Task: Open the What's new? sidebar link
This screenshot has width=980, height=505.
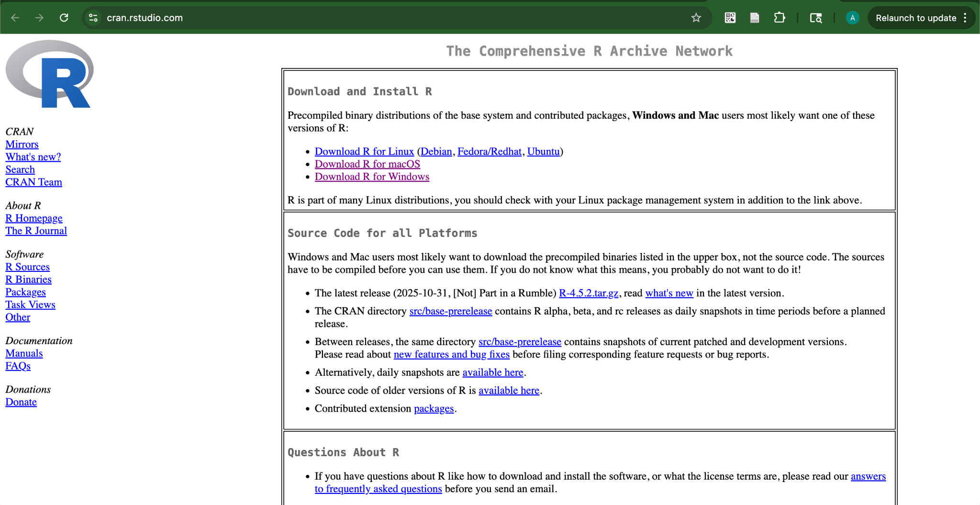Action: tap(33, 157)
